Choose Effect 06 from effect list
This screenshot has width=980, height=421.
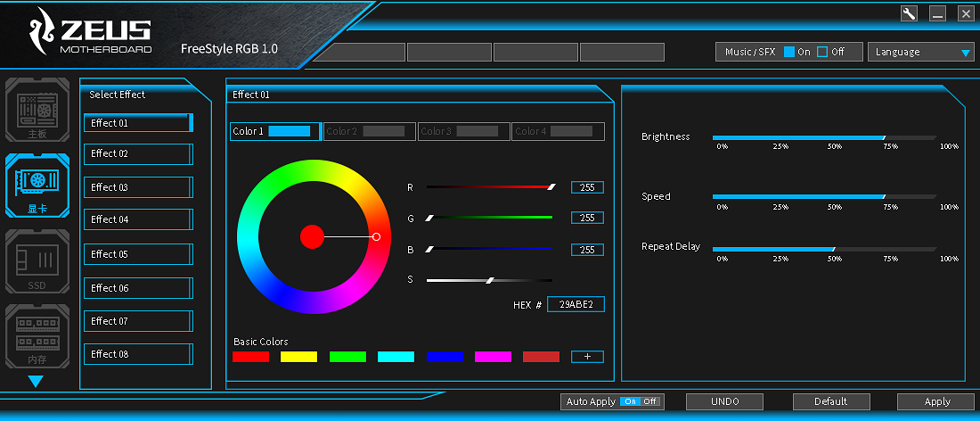[138, 288]
